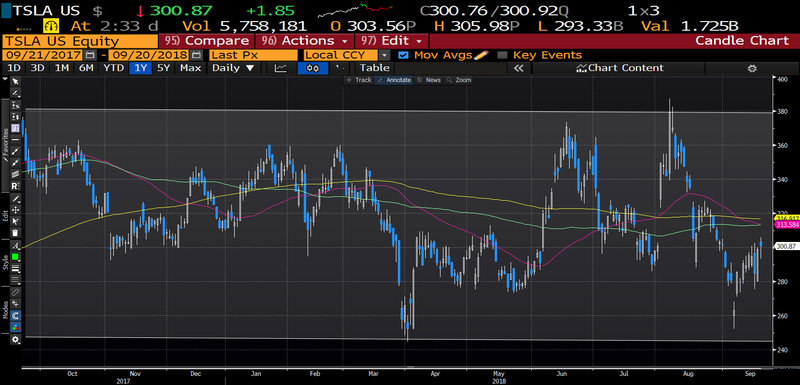The height and width of the screenshot is (385, 800).
Task: Toggle the magnet snap mode icon
Action: pos(15,316)
